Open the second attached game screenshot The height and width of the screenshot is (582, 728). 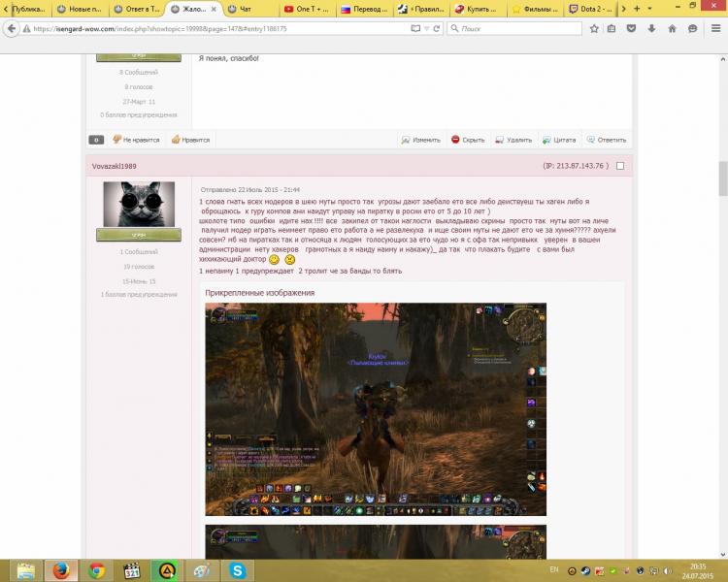pyautogui.click(x=376, y=541)
